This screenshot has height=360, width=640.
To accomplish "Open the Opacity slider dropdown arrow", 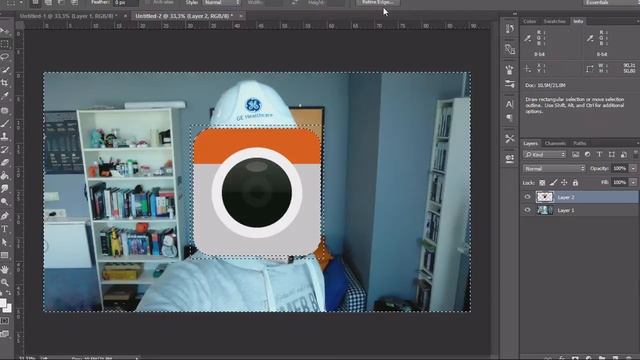I will (x=633, y=168).
